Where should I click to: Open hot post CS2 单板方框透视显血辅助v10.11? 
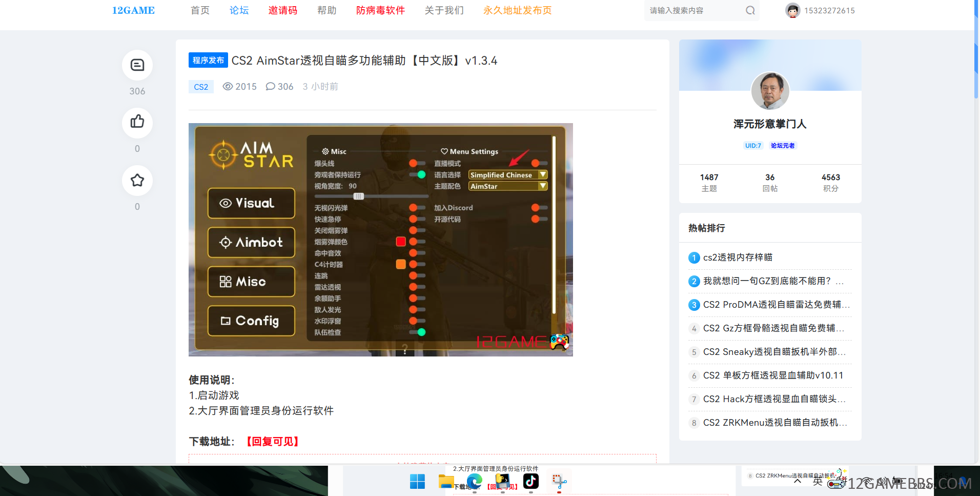pos(773,375)
